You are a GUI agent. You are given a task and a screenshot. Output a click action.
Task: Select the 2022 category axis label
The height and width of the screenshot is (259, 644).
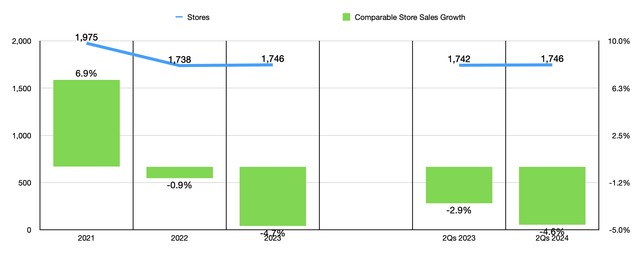[179, 238]
